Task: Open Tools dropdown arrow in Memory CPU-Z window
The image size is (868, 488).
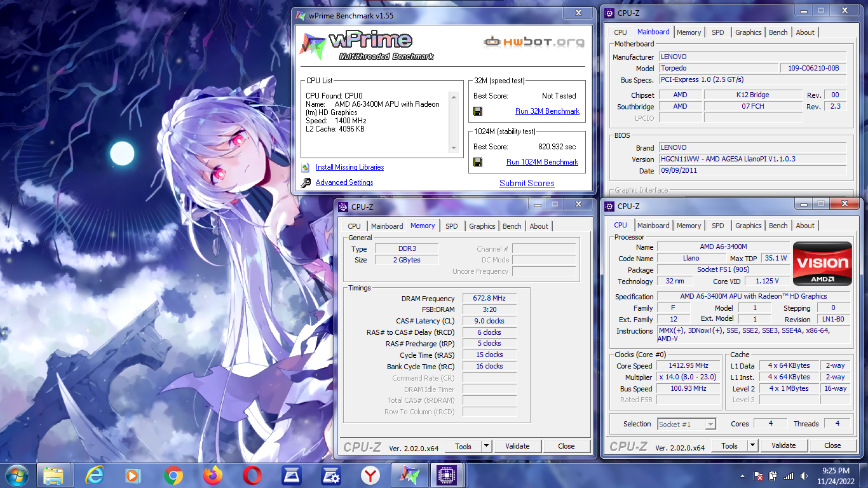Action: [x=486, y=446]
